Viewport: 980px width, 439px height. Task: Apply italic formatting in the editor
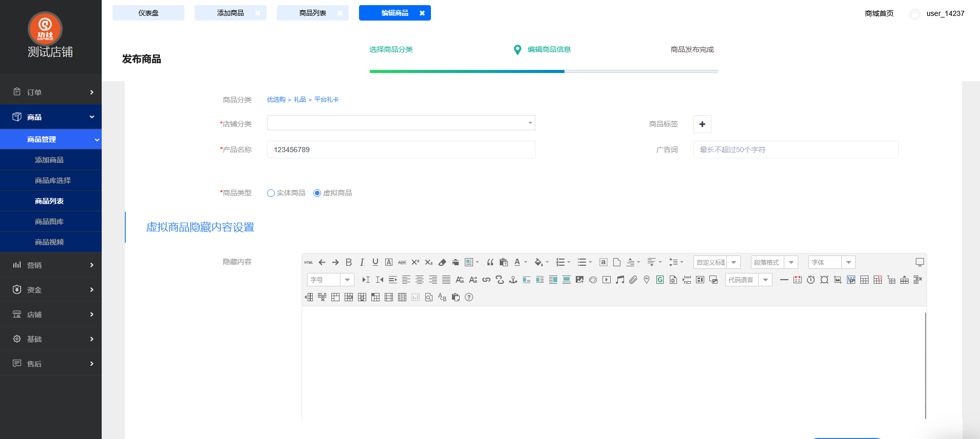362,262
